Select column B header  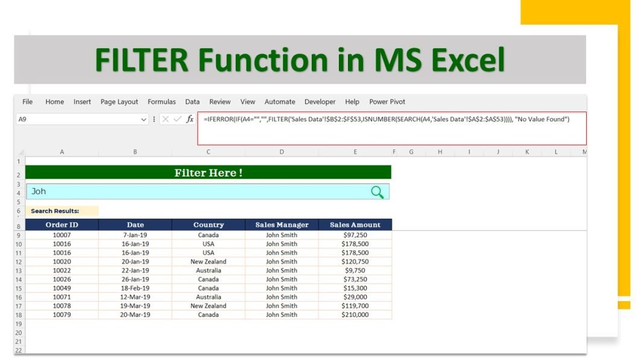click(135, 152)
